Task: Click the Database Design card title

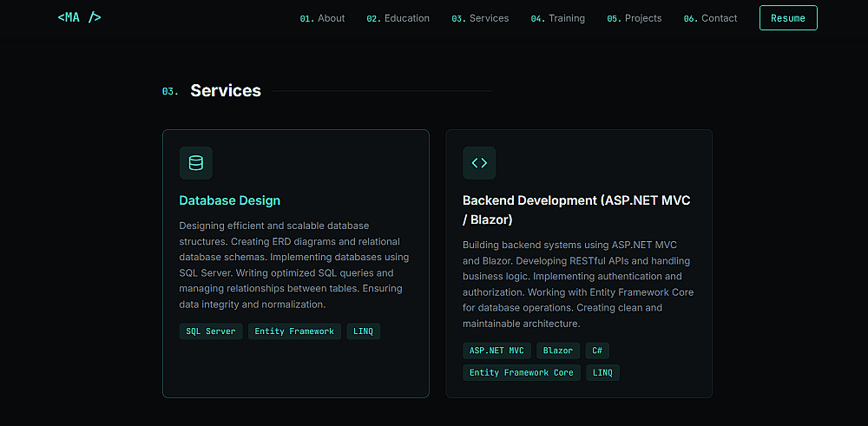Action: point(229,200)
